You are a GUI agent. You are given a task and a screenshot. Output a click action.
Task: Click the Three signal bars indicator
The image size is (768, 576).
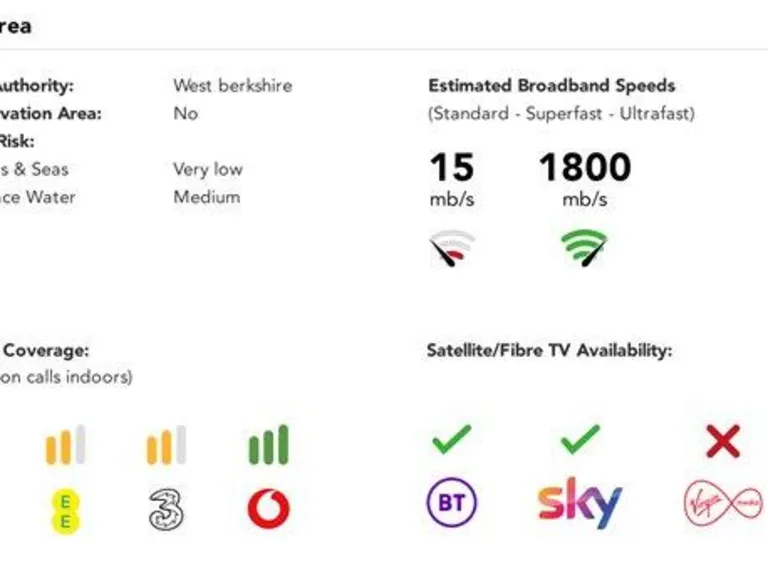point(165,446)
